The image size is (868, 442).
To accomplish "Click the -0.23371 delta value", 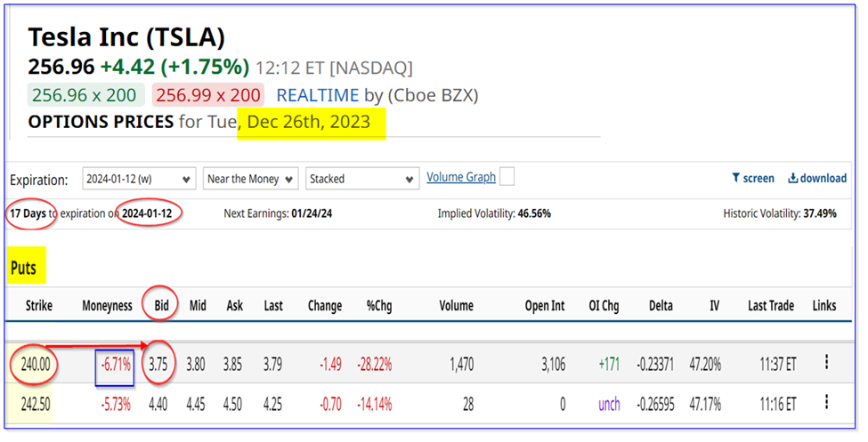I will click(x=655, y=365).
